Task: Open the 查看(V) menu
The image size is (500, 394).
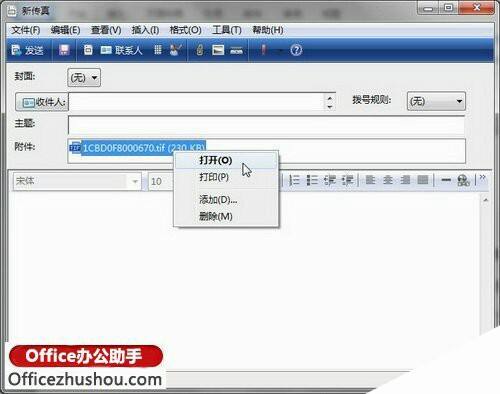Action: point(106,30)
